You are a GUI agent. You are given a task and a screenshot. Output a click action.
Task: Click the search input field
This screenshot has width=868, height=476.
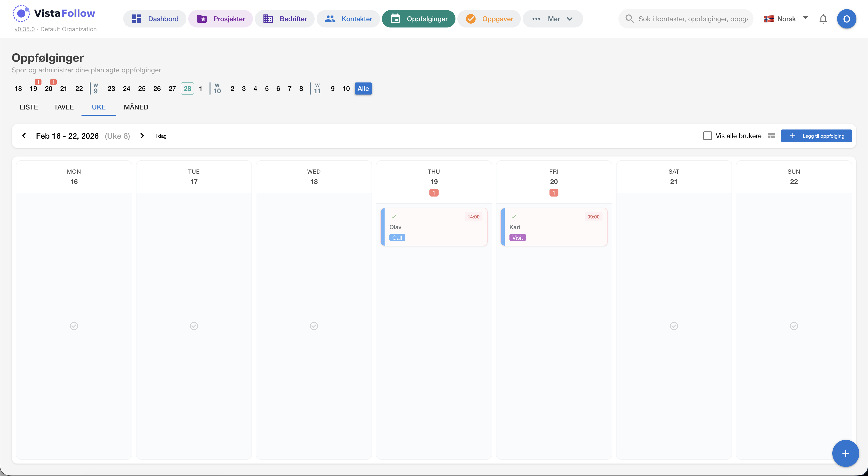692,19
